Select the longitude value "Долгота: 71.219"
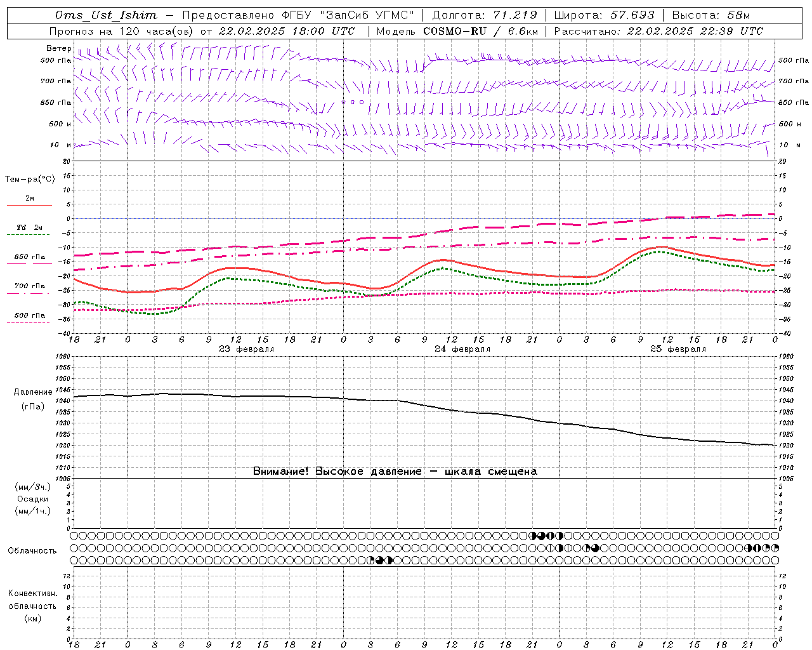This screenshot has height=650, width=812. (x=484, y=15)
